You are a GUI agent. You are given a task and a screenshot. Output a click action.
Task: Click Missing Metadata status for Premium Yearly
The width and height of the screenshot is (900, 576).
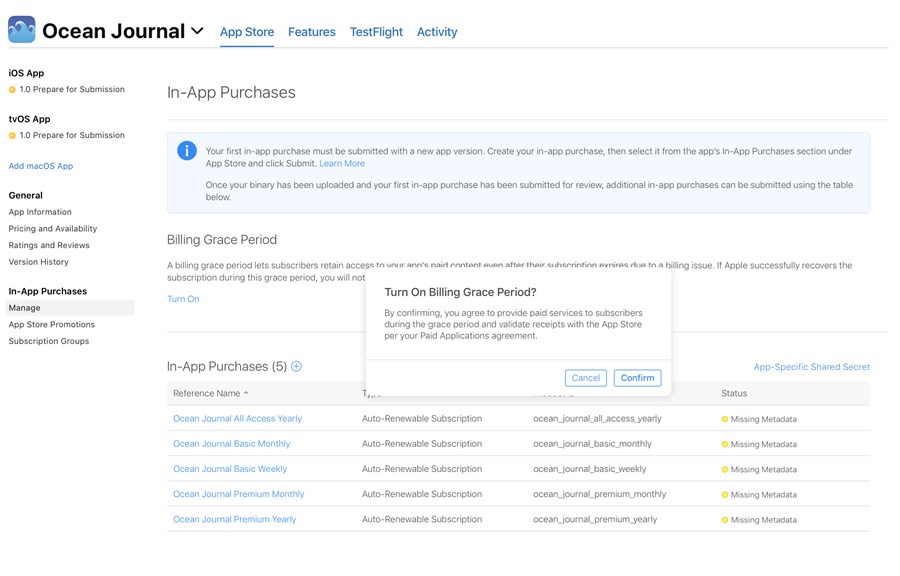click(x=759, y=520)
